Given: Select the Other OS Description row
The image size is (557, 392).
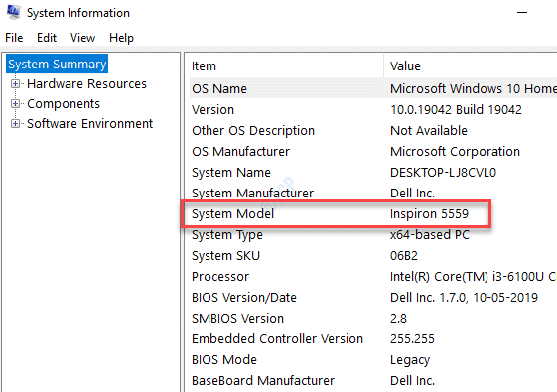Looking at the screenshot, I should pyautogui.click(x=373, y=131).
